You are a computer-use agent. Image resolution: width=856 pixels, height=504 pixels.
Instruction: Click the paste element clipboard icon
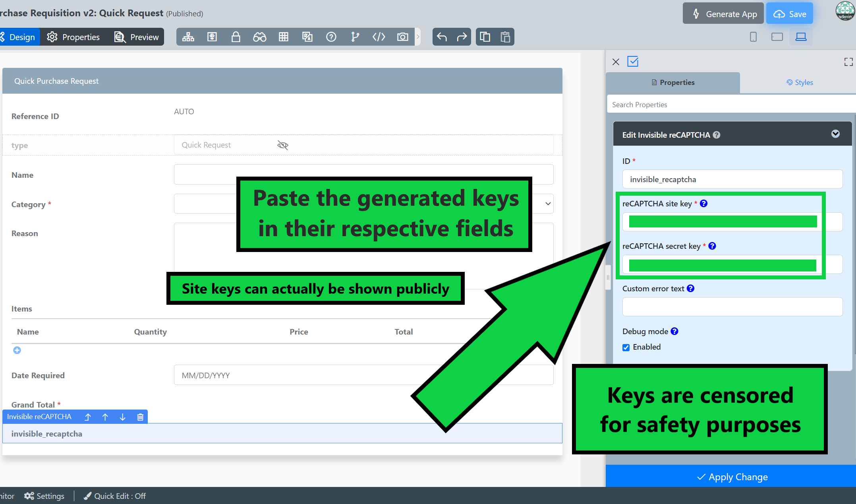click(505, 37)
